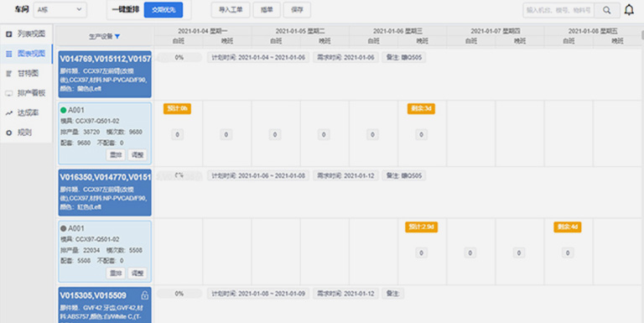Open the 列表视图 list view

[x=26, y=34]
